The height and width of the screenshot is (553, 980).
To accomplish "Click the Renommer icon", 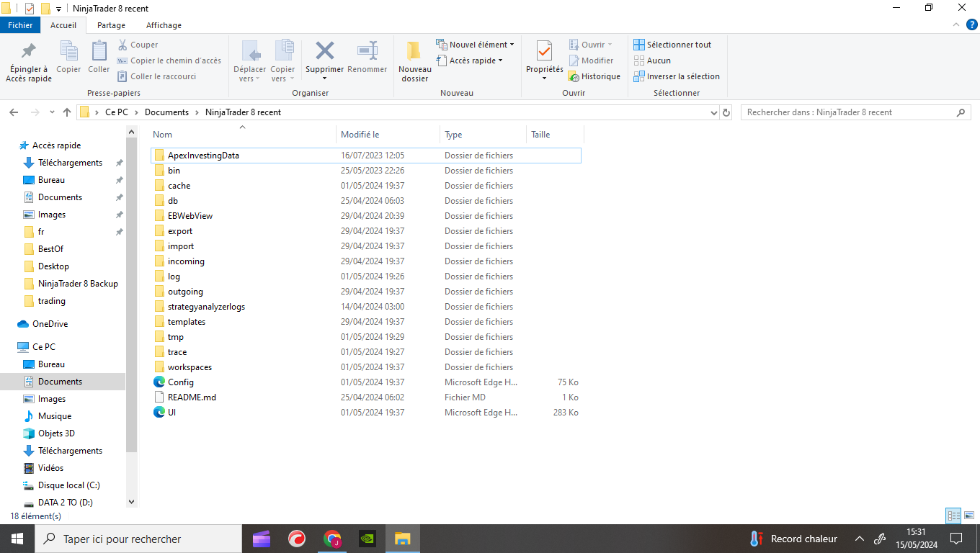I will 367,51.
